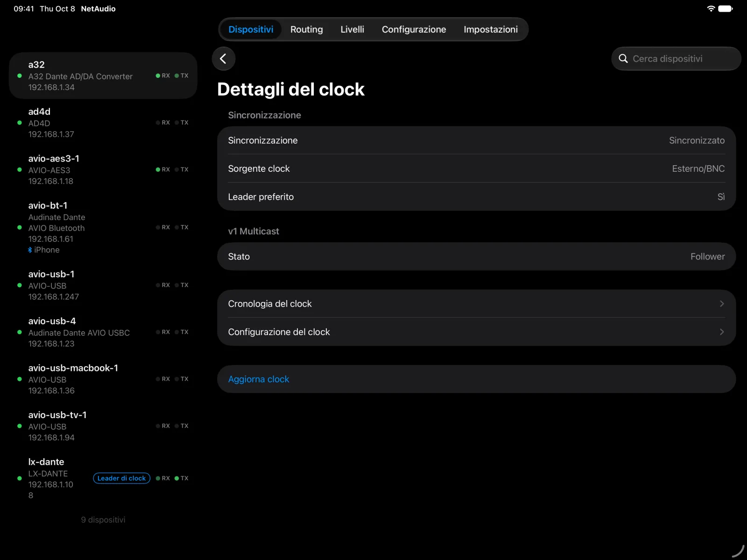Screen dimensions: 747x560
Task: Open the Wi-Fi status icon
Action: pyautogui.click(x=711, y=8)
